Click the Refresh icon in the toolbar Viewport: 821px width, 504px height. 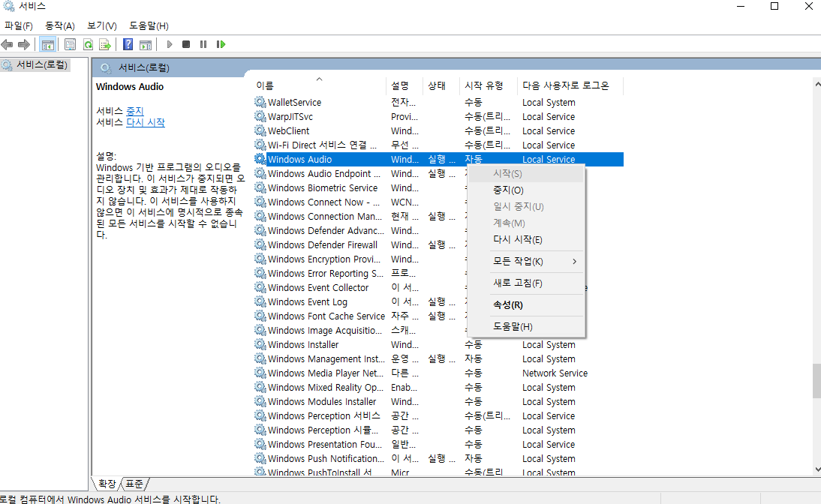(88, 43)
